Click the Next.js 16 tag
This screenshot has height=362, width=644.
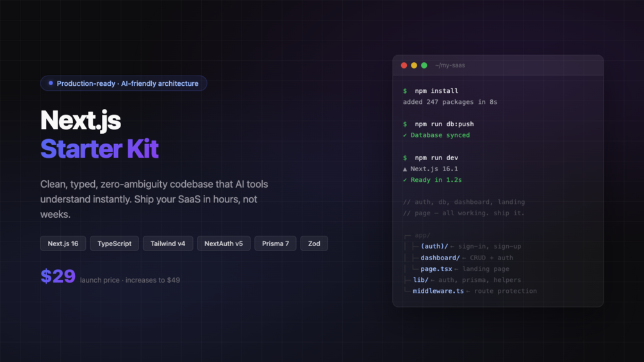pyautogui.click(x=63, y=243)
